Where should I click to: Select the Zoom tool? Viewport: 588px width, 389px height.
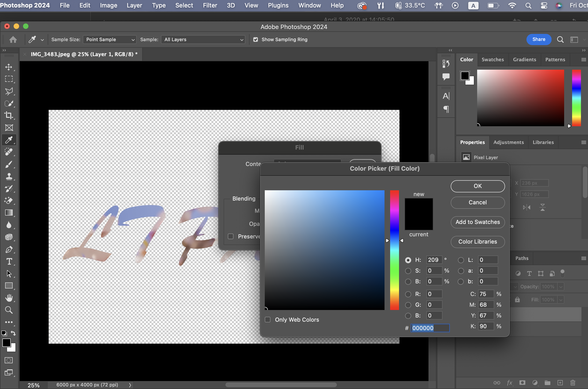[x=9, y=310]
